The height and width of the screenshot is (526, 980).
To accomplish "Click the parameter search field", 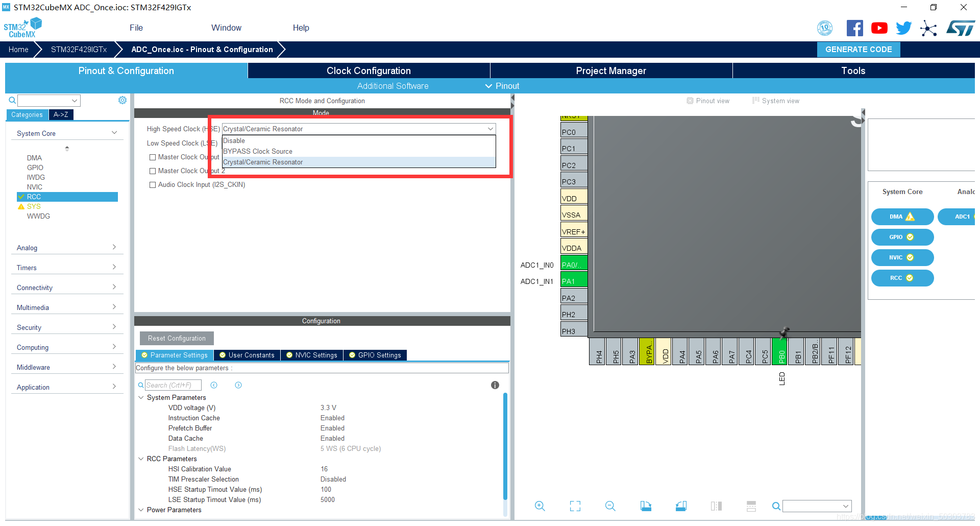I will [x=173, y=385].
